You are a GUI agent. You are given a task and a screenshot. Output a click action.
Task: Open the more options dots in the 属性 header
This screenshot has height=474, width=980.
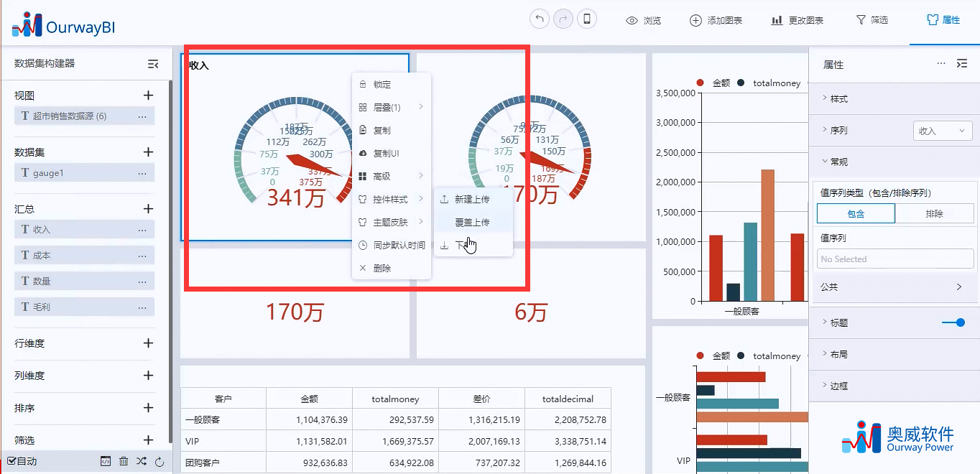pyautogui.click(x=941, y=64)
